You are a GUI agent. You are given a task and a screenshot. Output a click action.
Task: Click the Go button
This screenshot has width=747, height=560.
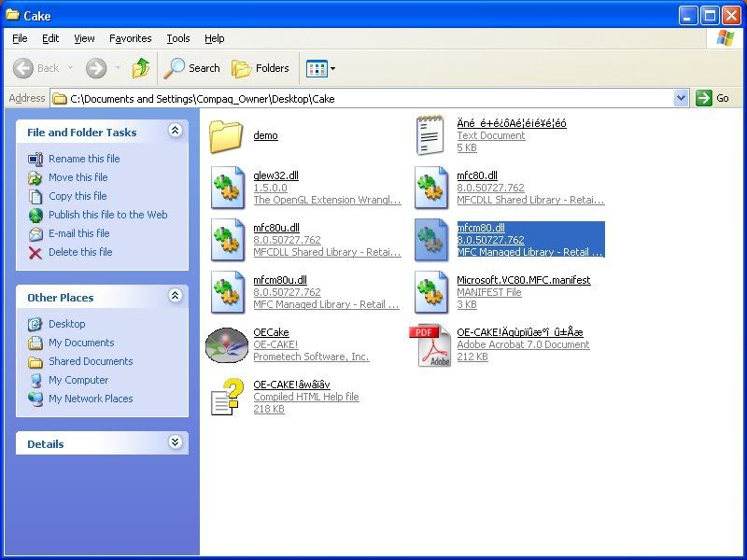[712, 99]
